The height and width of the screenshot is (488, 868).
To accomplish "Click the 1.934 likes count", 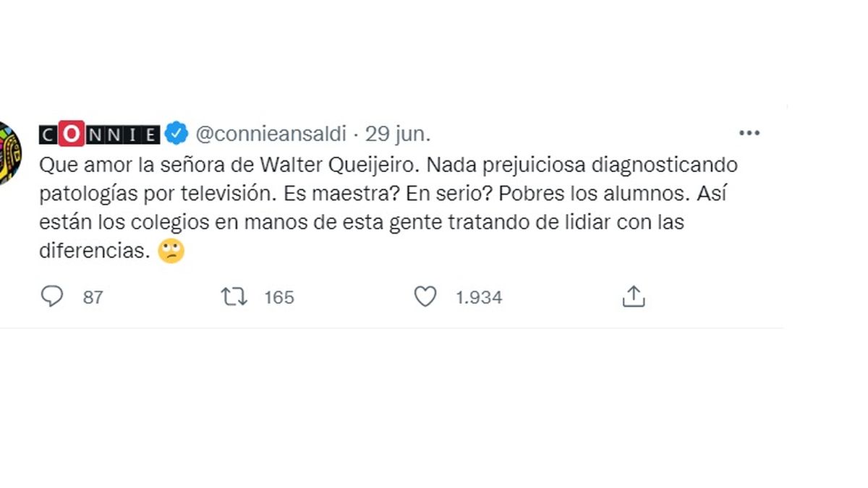I will coord(479,297).
